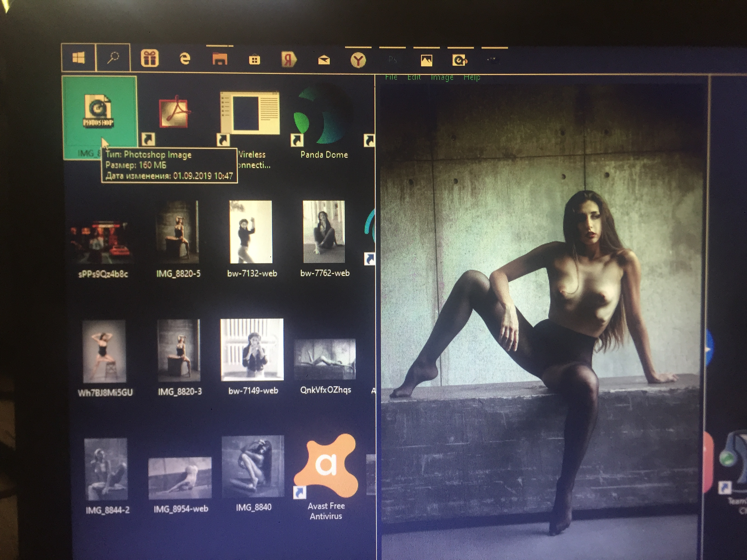
Task: Open the Yandex Browser taskbar icon
Action: point(358,60)
